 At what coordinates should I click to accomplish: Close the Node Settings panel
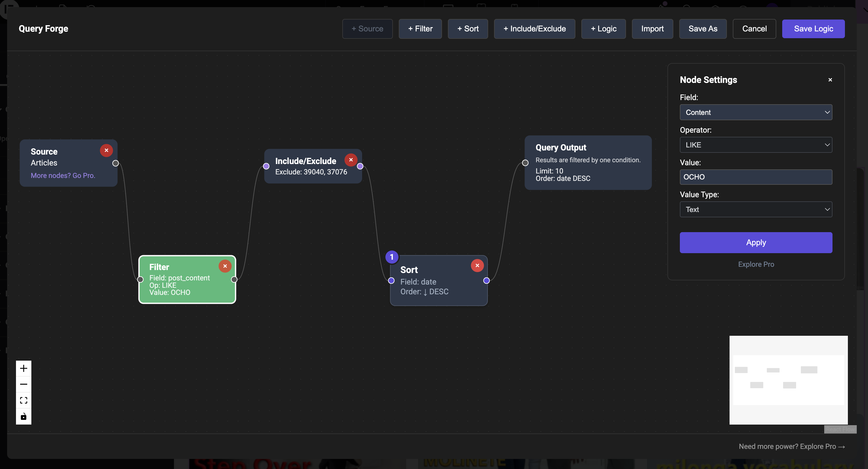tap(830, 80)
